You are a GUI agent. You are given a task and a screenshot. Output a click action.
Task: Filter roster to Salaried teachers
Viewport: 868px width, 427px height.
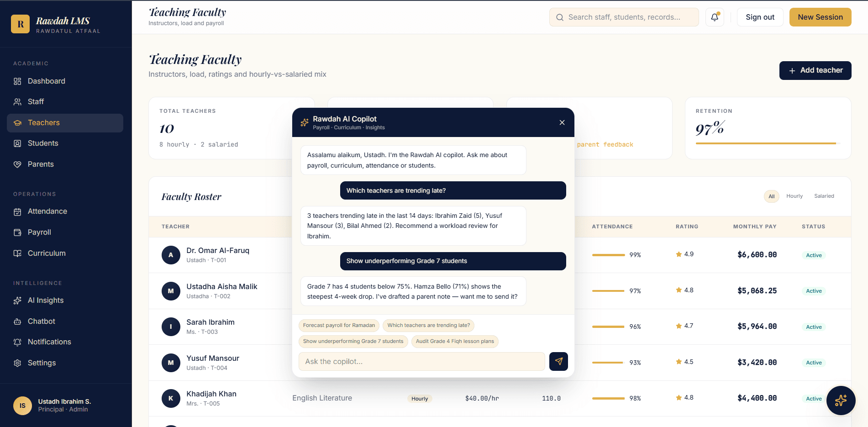click(x=824, y=196)
